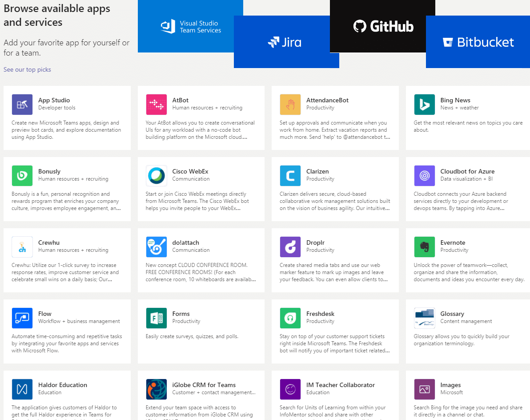The width and height of the screenshot is (530, 420).
Task: Click Glossary 'quickly build your organization terminology' description
Action: coord(462,340)
